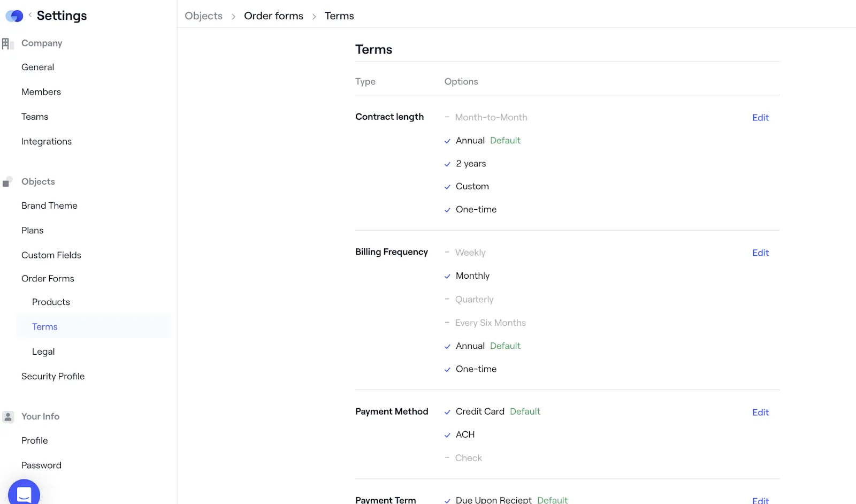Click the chevron after Order forms breadcrumb
Image resolution: width=856 pixels, height=504 pixels.
click(314, 17)
